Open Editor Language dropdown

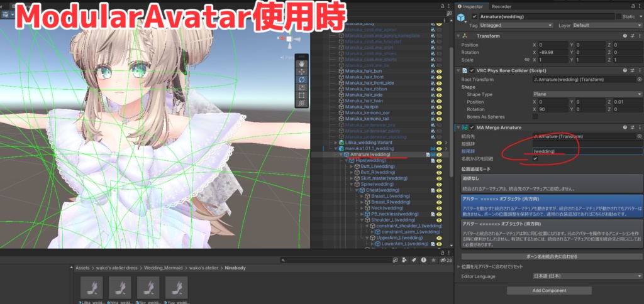[x=587, y=276]
